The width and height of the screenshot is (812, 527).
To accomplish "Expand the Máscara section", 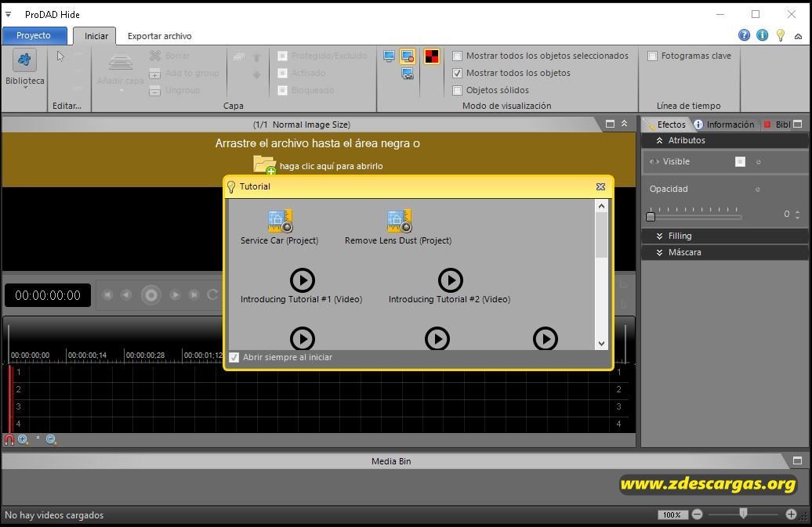I will [x=659, y=252].
